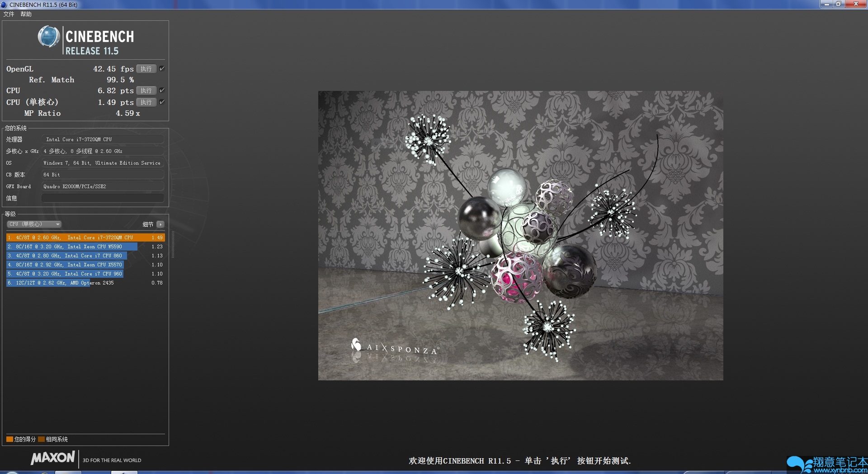This screenshot has height=474, width=868.
Task: Select ranking row Intel Core i7 CPU 860
Action: (x=85, y=256)
